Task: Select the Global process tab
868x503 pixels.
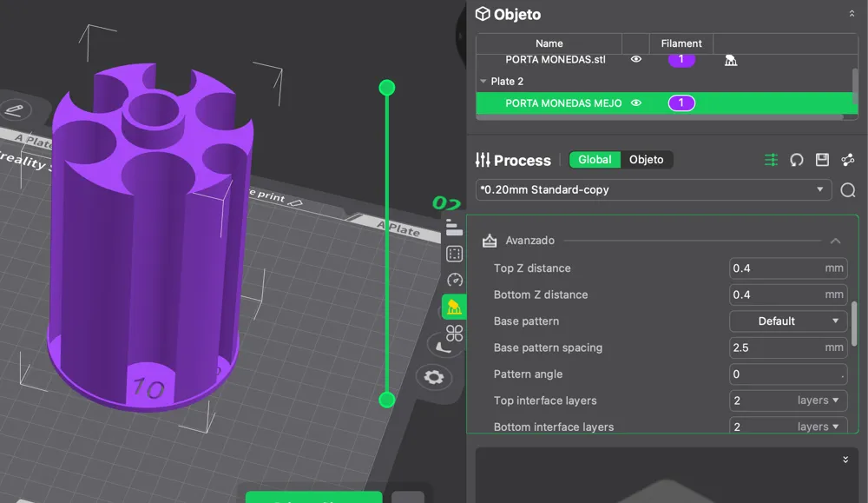Action: pyautogui.click(x=595, y=160)
